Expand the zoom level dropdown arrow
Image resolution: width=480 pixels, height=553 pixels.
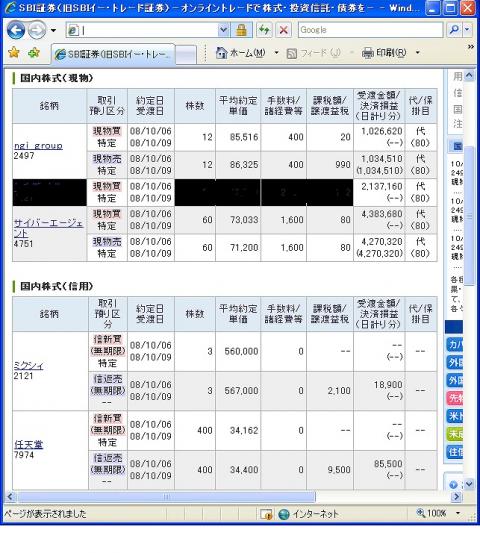(458, 513)
